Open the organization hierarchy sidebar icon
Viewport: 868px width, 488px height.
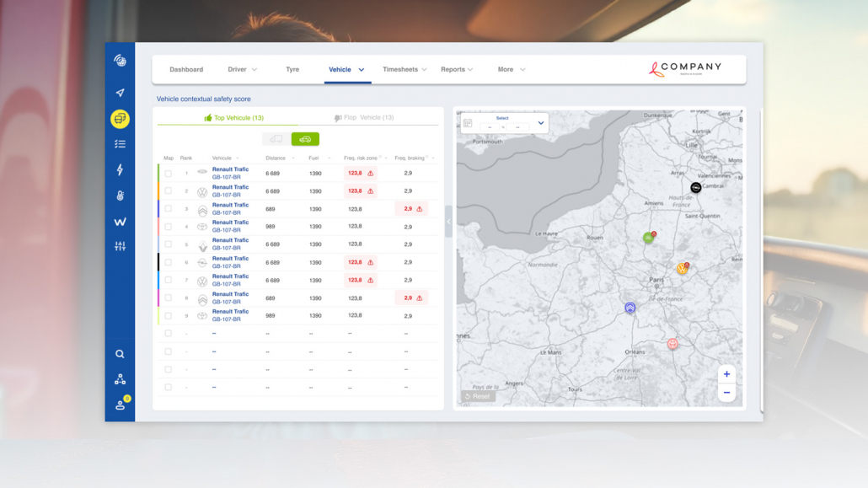click(x=120, y=379)
